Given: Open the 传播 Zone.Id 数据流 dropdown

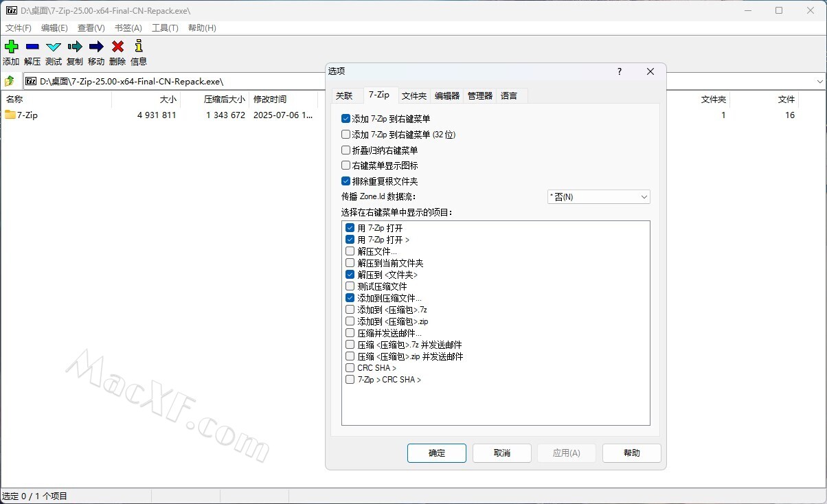Looking at the screenshot, I should click(598, 197).
